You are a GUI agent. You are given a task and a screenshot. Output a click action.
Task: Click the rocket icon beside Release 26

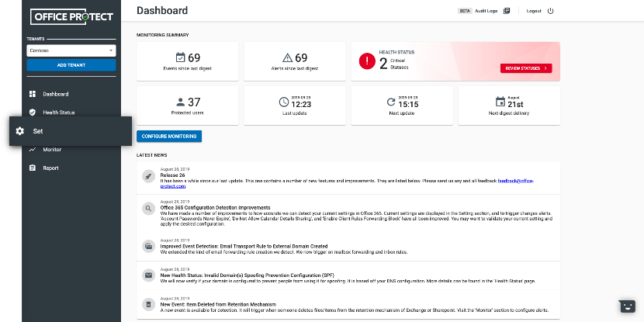point(148,176)
